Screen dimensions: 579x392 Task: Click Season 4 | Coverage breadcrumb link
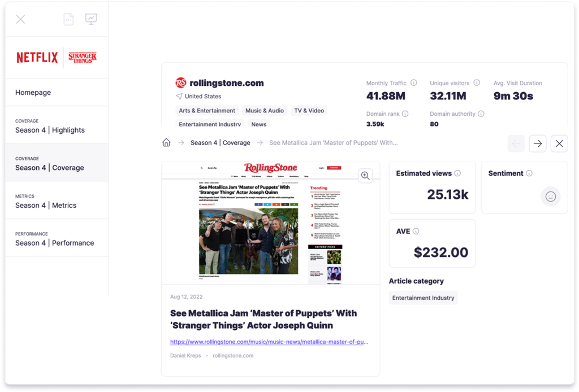click(x=220, y=143)
